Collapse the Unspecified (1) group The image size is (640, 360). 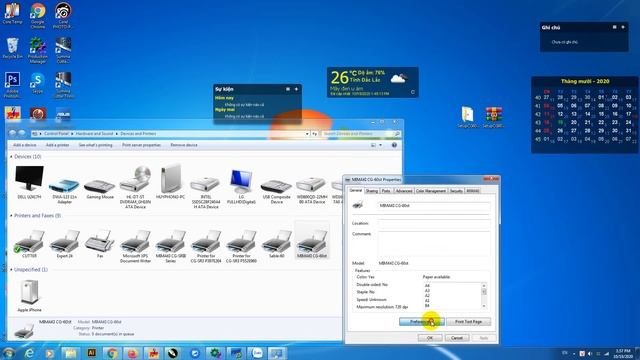[x=11, y=270]
